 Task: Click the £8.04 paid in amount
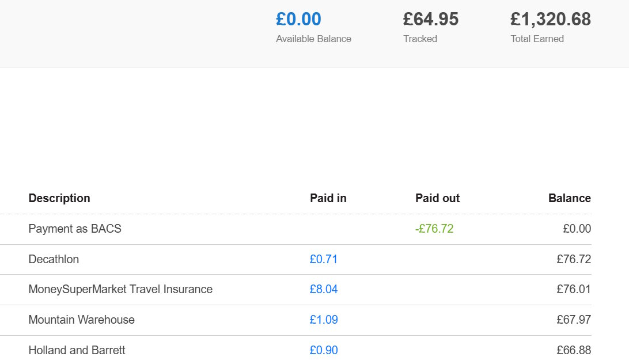324,289
